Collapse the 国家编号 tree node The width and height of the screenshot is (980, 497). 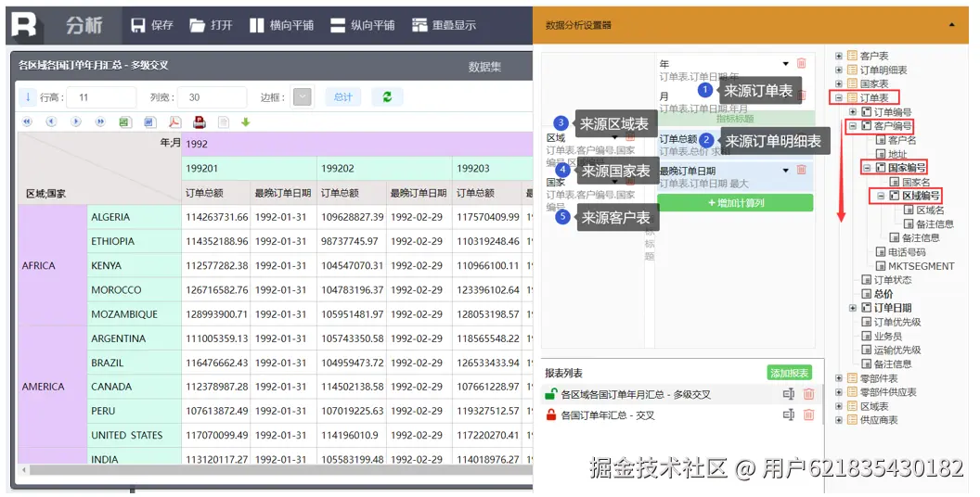867,167
